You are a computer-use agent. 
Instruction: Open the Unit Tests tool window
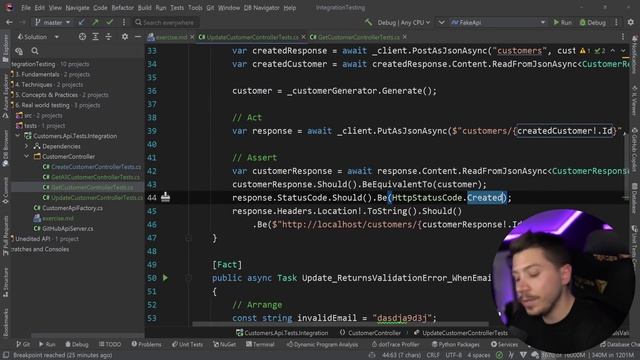(x=187, y=344)
